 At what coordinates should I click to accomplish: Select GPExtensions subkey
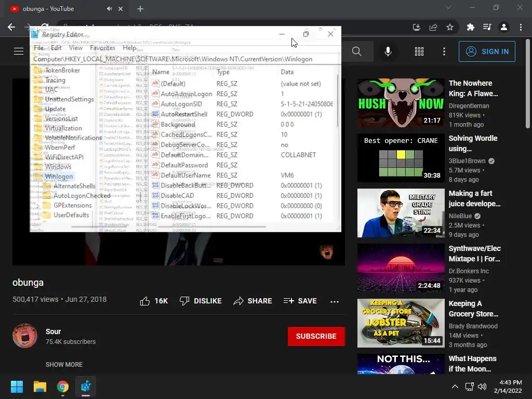point(73,205)
